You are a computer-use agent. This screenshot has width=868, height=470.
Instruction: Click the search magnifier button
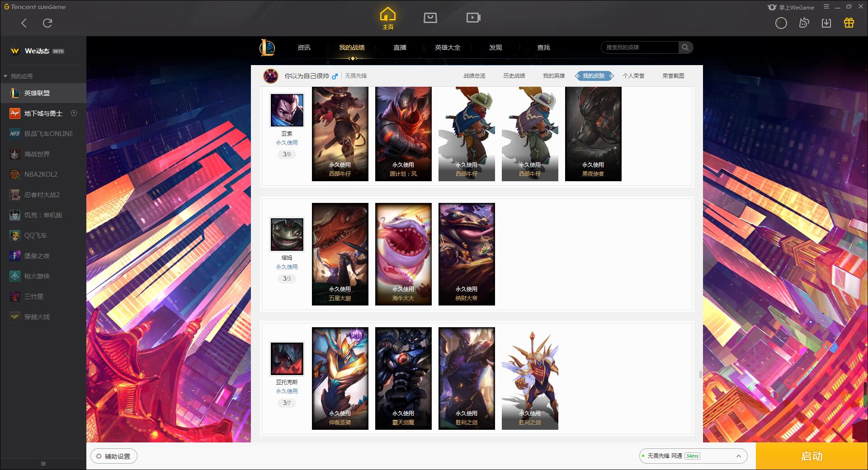(685, 47)
